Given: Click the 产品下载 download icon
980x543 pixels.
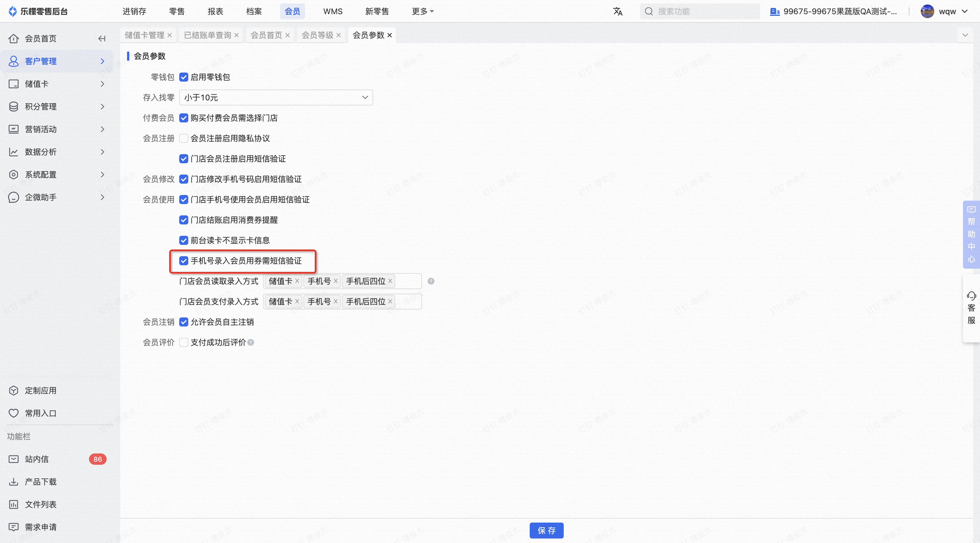Looking at the screenshot, I should [x=14, y=482].
